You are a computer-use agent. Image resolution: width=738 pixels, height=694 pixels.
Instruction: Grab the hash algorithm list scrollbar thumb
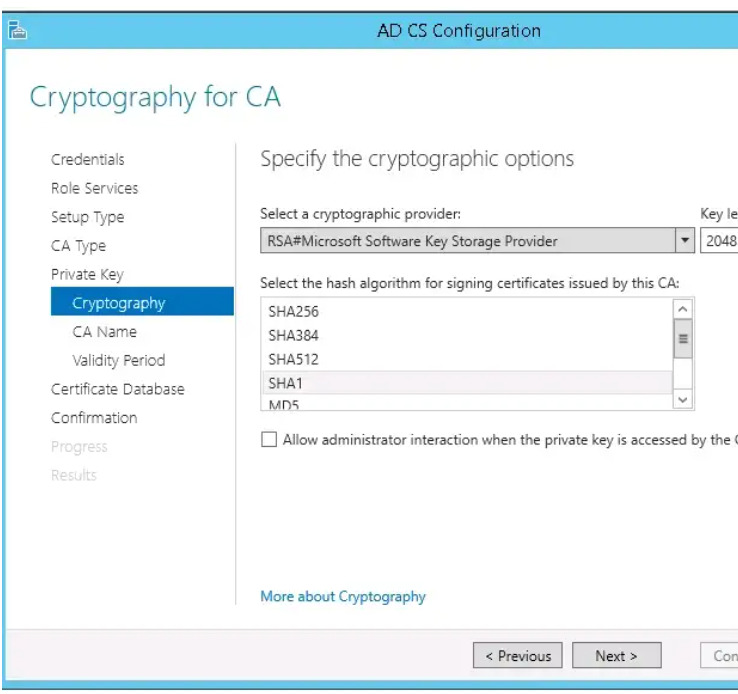click(683, 339)
